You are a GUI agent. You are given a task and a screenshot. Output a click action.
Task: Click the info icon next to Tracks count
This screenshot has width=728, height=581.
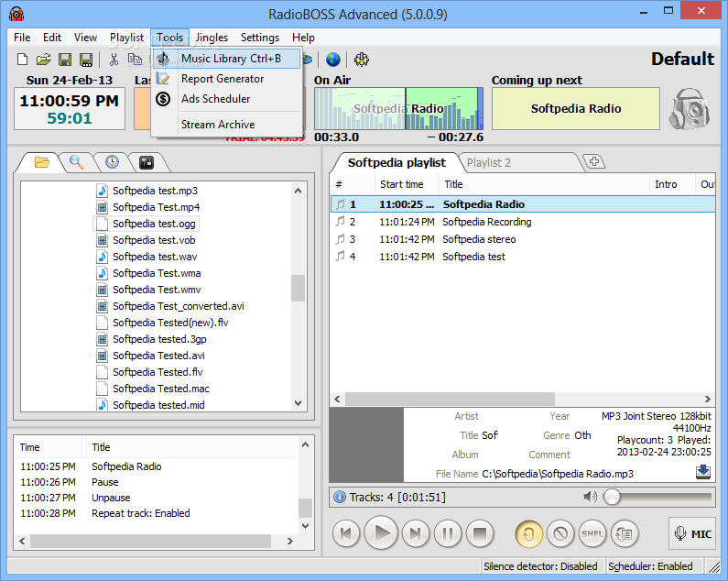(340, 497)
